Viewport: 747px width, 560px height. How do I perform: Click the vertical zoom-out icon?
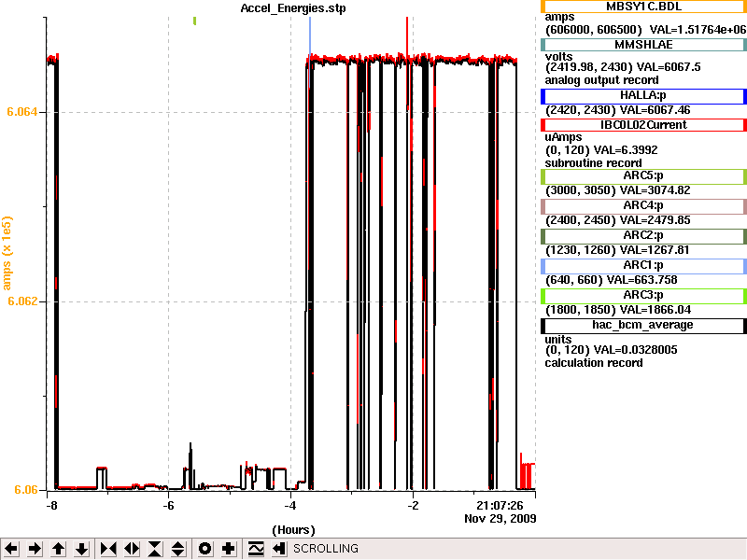178,549
